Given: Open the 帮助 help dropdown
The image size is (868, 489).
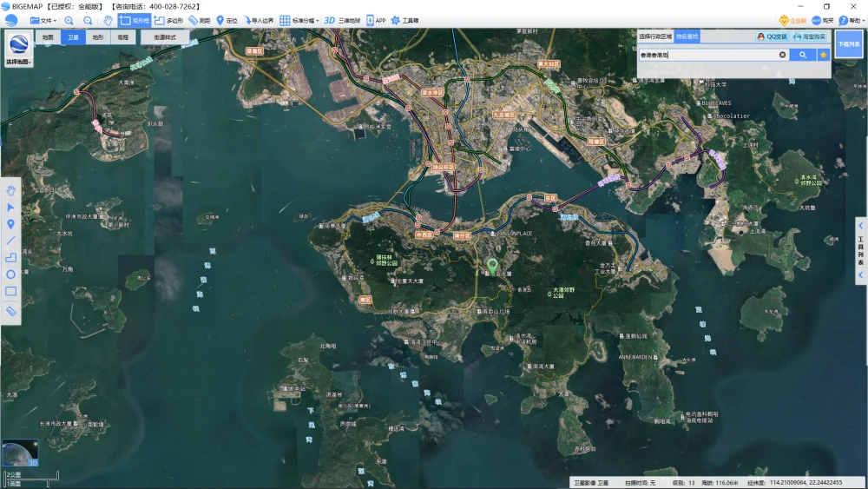Looking at the screenshot, I should (x=852, y=21).
